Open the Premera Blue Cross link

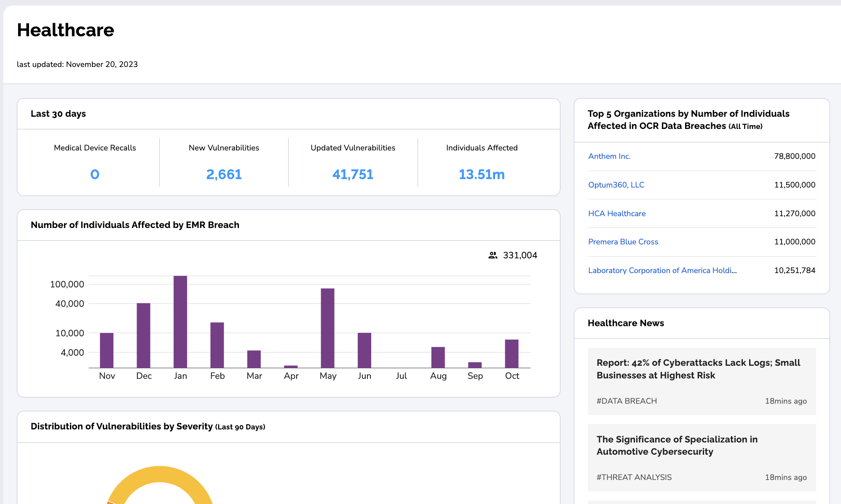(x=623, y=242)
